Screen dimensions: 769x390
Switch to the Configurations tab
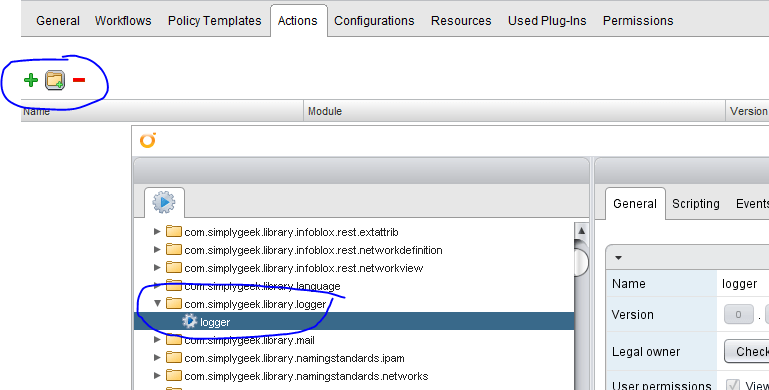tap(374, 21)
